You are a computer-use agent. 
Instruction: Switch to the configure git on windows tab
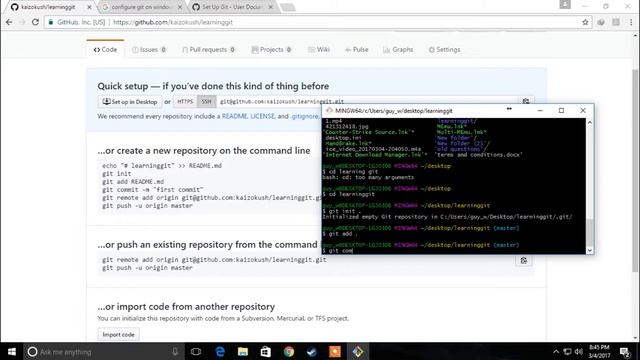tap(141, 7)
